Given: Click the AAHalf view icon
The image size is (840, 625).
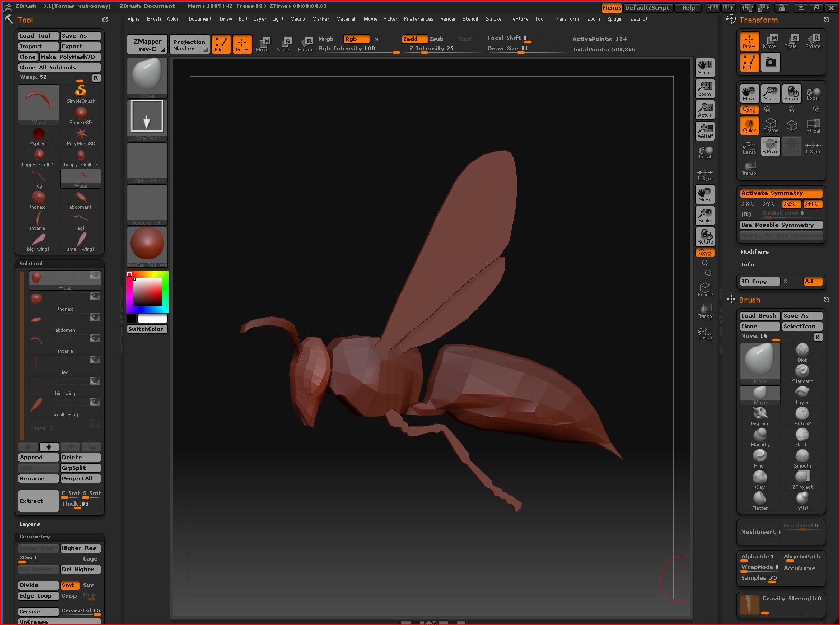Looking at the screenshot, I should click(705, 130).
